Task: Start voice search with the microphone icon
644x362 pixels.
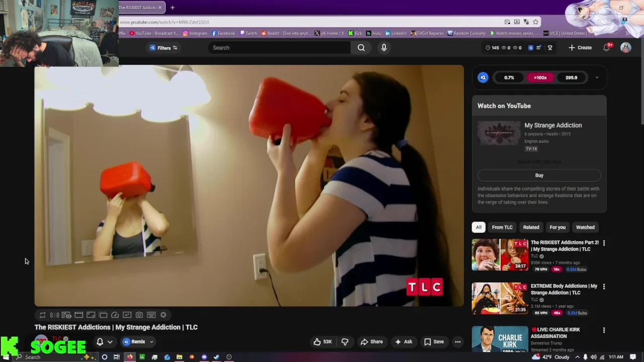Action: click(x=384, y=48)
